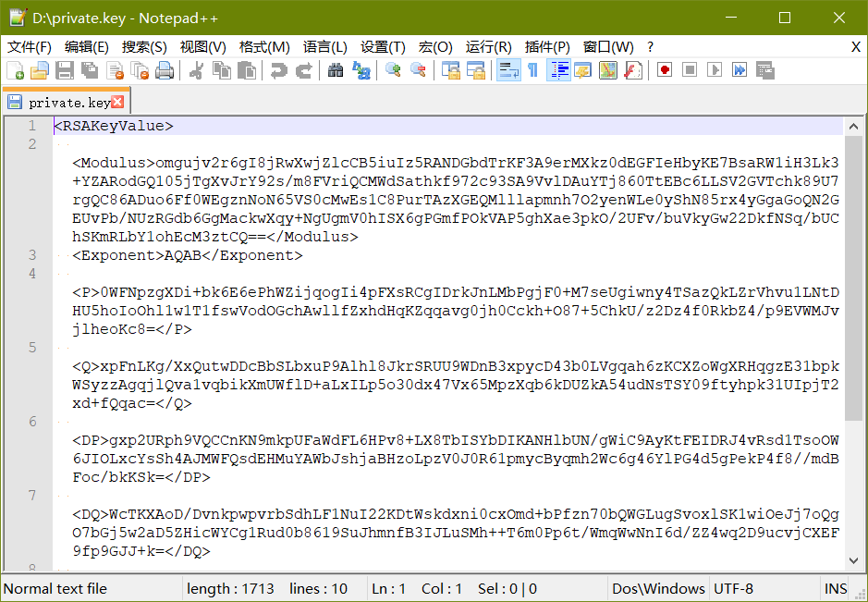Select the private.key document tab
Viewport: 868px width, 602px height.
[x=68, y=103]
